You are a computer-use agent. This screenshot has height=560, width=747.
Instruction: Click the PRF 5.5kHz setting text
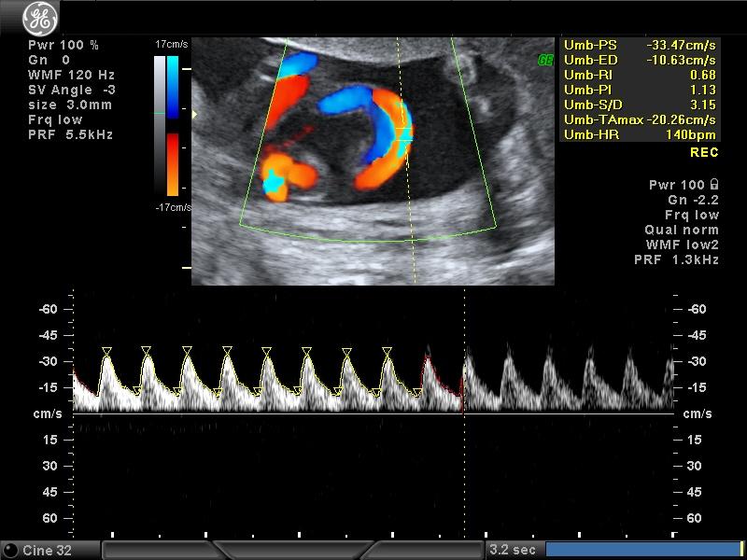pos(71,134)
